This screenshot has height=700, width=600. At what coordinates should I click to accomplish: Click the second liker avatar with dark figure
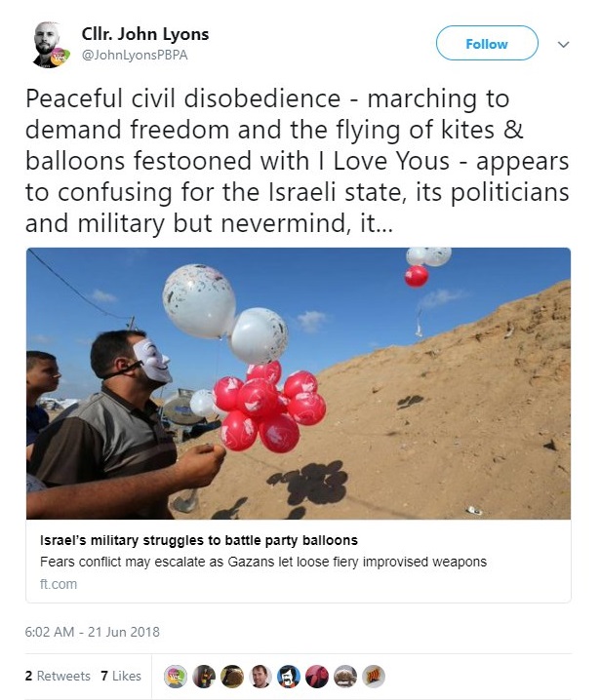tap(204, 677)
